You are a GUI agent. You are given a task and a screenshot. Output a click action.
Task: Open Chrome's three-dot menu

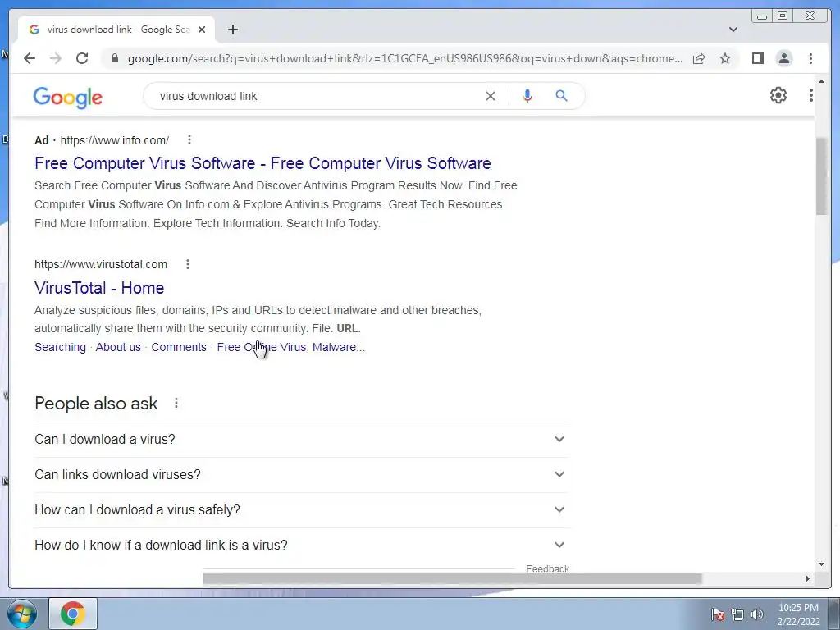coord(810,58)
